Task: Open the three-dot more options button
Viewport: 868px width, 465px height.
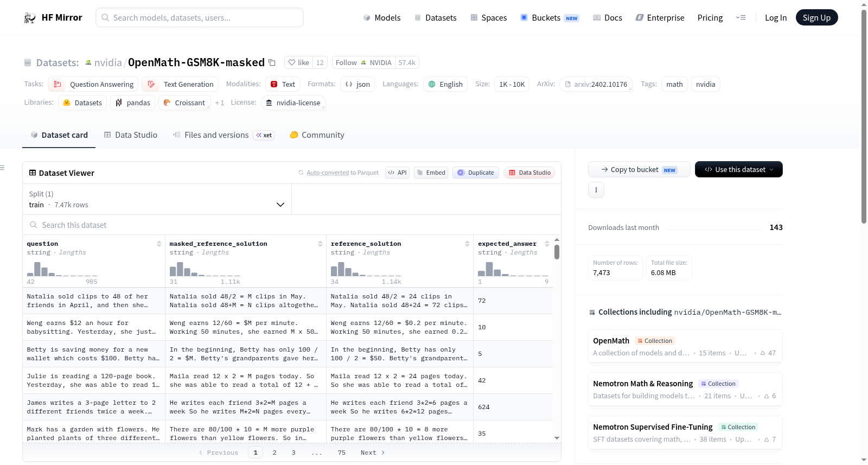Action: pyautogui.click(x=596, y=190)
